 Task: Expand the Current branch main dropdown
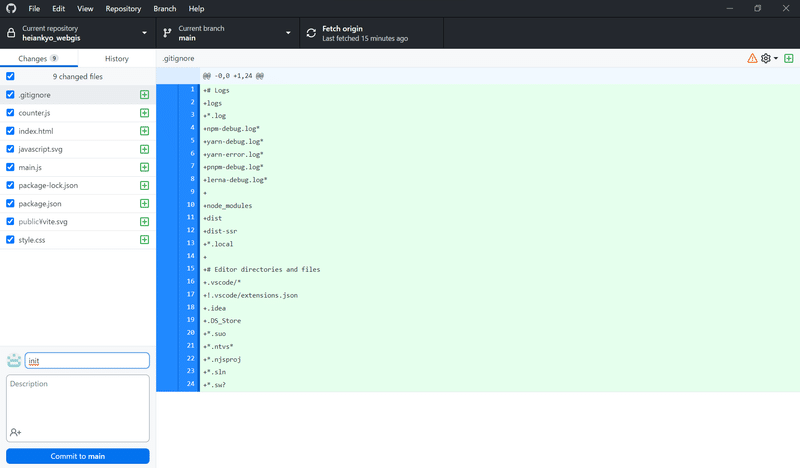coord(228,33)
